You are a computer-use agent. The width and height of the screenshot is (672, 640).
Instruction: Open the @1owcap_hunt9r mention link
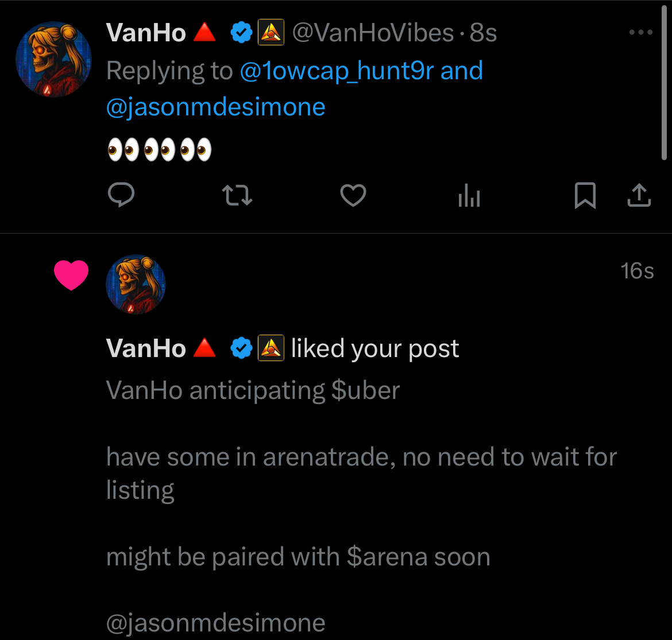[x=336, y=71]
